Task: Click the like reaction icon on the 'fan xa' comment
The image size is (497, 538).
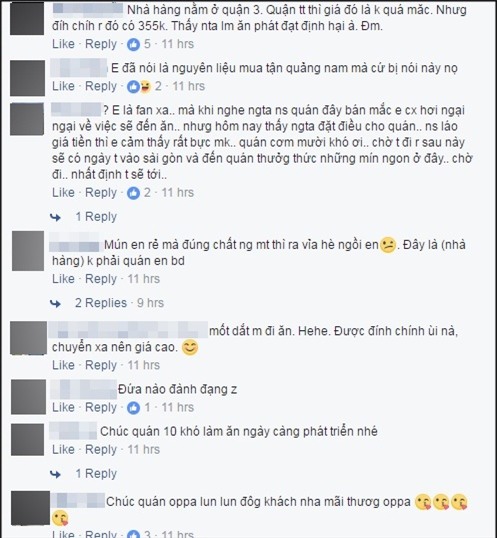Action: click(133, 193)
